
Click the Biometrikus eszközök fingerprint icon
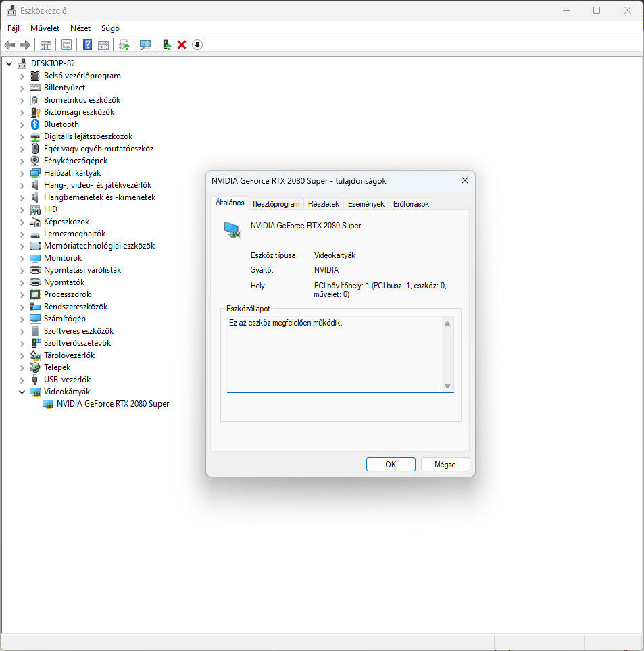[35, 100]
